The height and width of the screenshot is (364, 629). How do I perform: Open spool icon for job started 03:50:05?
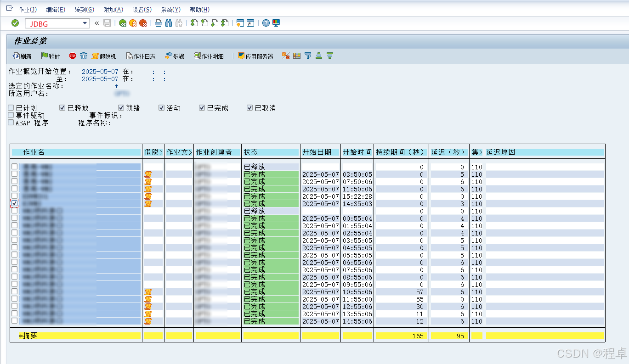(148, 174)
